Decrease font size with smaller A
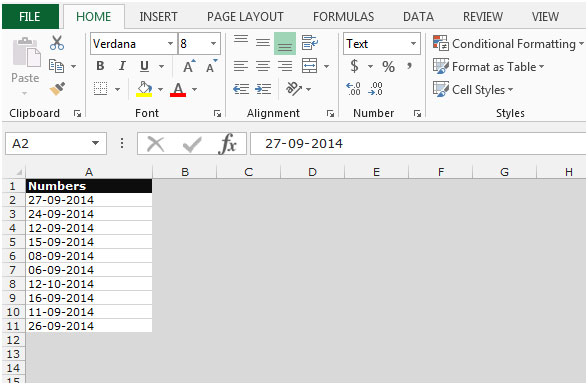This screenshot has height=385, width=588. pyautogui.click(x=212, y=66)
